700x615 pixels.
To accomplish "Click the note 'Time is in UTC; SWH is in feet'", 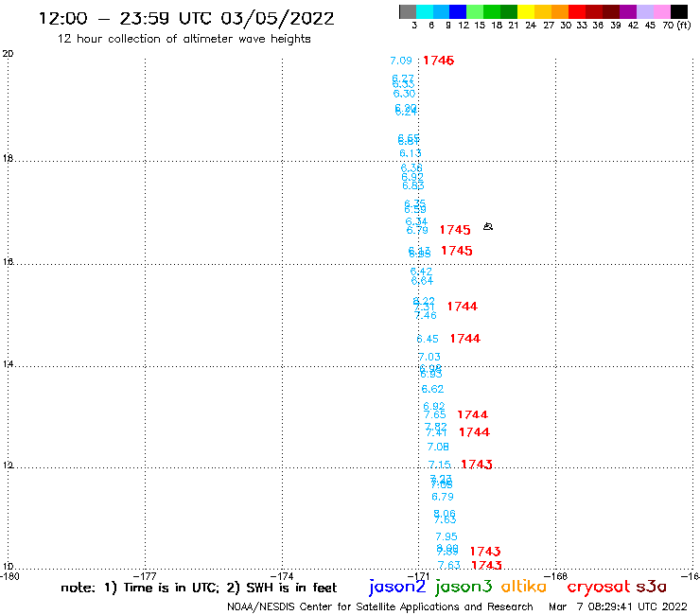I will click(199, 588).
